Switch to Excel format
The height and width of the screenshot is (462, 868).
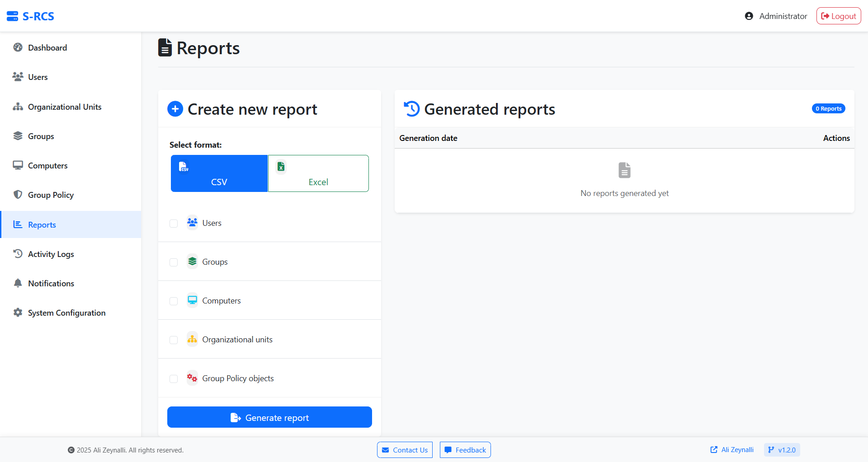click(x=318, y=173)
